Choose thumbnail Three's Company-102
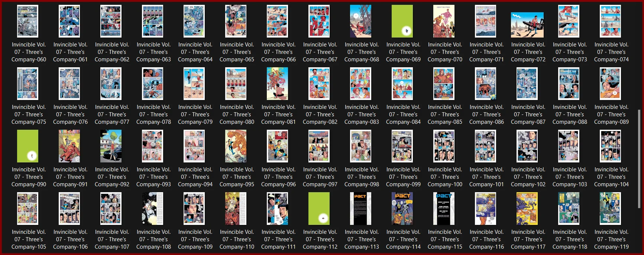The image size is (644, 255). 527,146
